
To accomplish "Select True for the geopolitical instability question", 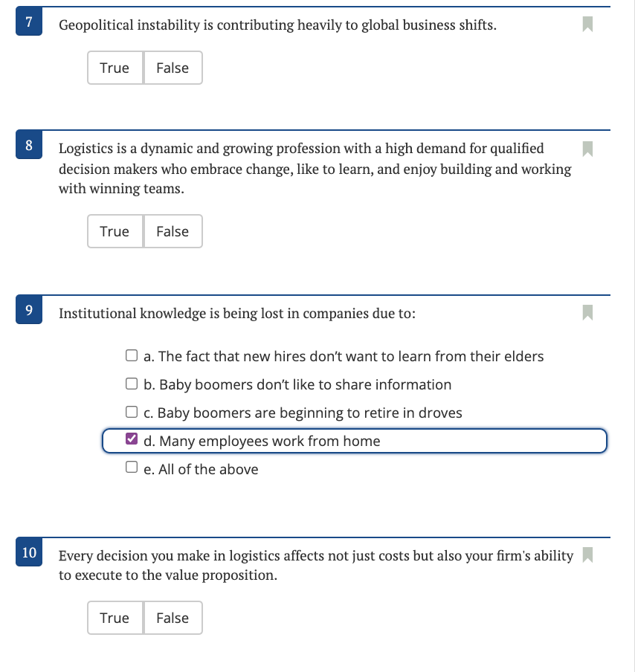I will pos(115,68).
